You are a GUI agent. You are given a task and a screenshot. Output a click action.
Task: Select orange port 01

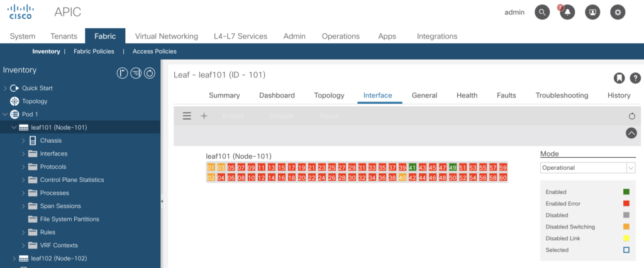click(211, 167)
